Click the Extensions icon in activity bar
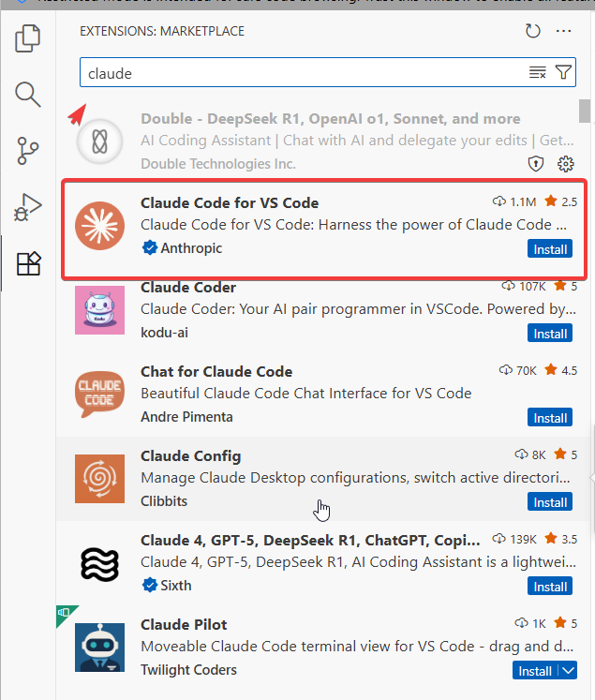Image resolution: width=595 pixels, height=700 pixels. tap(28, 263)
